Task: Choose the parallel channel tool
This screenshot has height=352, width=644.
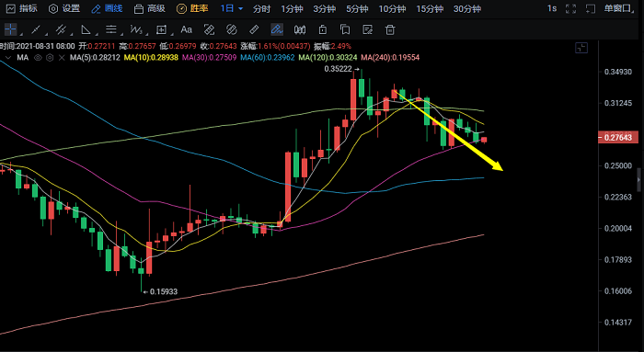Action: point(61,29)
